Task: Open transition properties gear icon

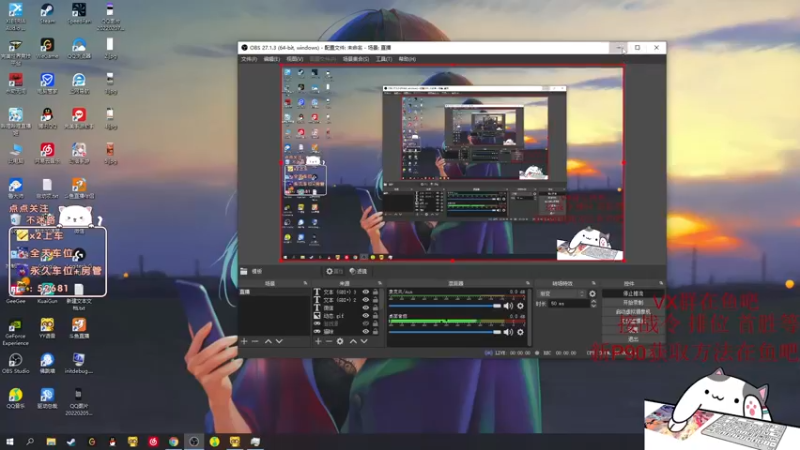Action: tap(592, 294)
